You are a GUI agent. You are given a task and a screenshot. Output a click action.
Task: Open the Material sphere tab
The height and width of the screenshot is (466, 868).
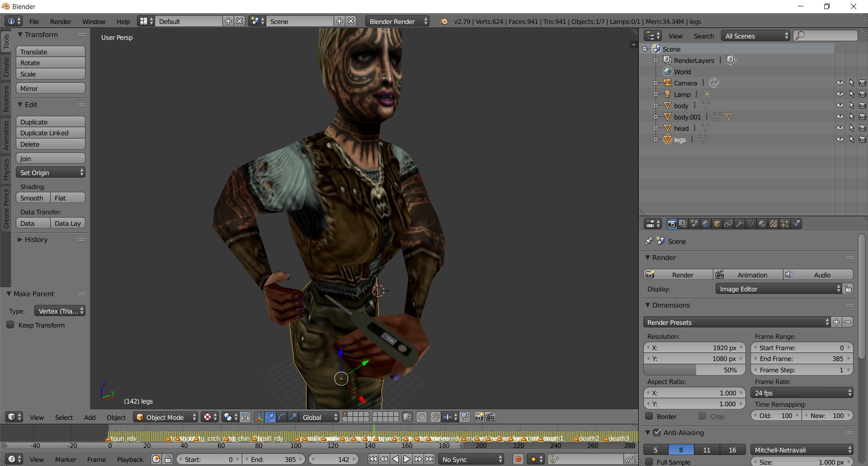click(762, 224)
